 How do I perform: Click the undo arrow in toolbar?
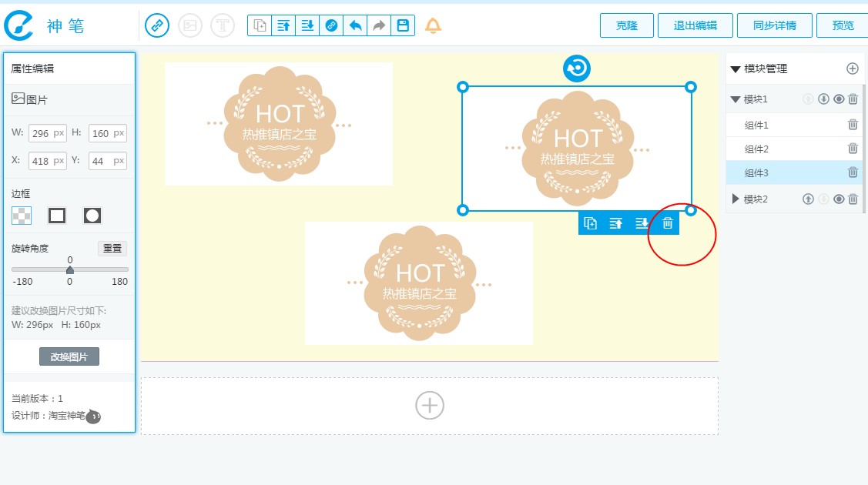pos(355,25)
